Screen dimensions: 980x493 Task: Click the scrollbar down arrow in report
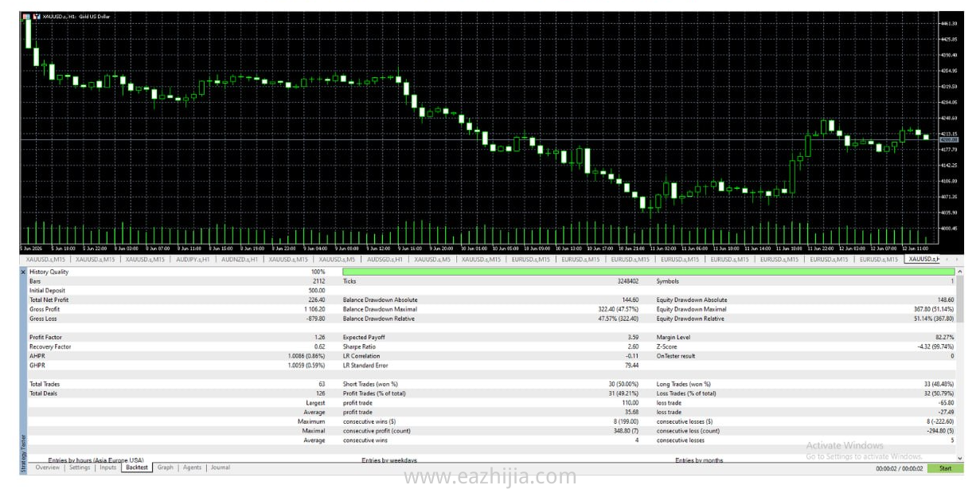pos(960,459)
